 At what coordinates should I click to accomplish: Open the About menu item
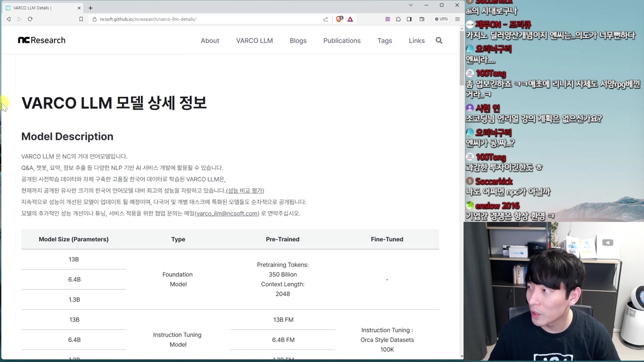coord(210,41)
